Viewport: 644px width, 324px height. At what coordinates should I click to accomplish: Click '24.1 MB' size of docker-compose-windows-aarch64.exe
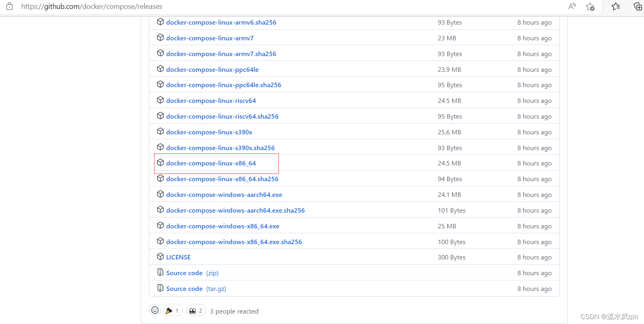[450, 195]
